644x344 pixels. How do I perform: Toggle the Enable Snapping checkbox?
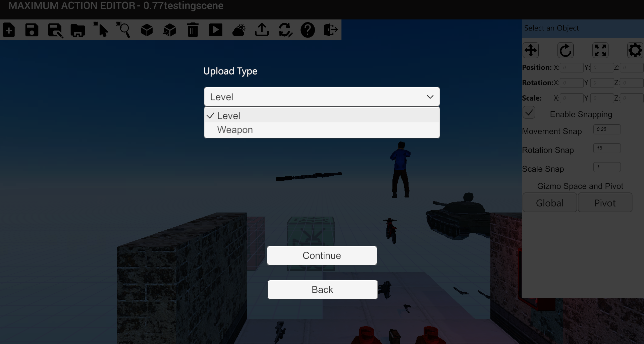point(529,113)
